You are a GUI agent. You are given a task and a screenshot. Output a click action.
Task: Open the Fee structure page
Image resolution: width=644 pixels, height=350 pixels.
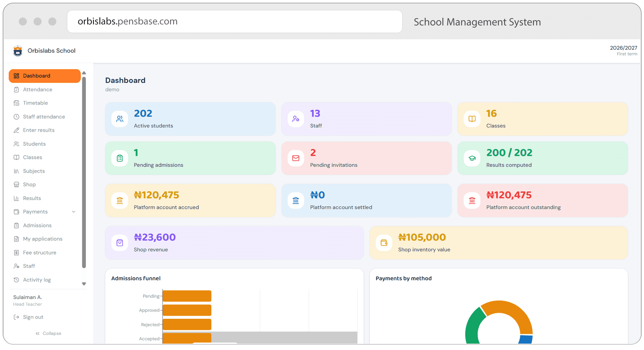pos(45,253)
